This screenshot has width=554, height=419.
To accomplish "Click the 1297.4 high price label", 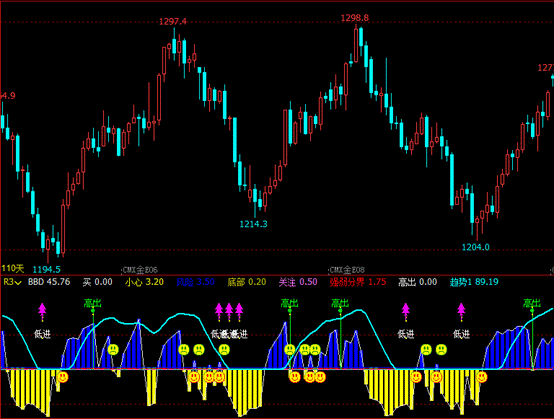I will click(173, 22).
